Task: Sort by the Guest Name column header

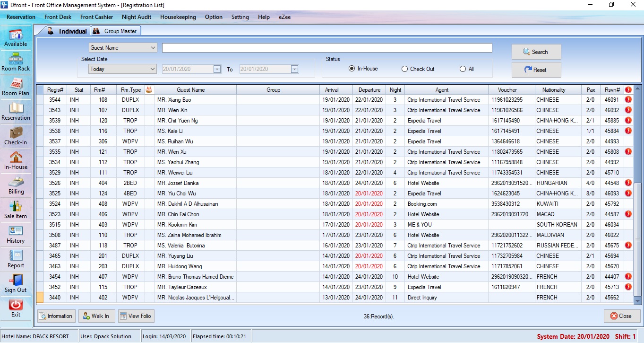Action: 191,89
